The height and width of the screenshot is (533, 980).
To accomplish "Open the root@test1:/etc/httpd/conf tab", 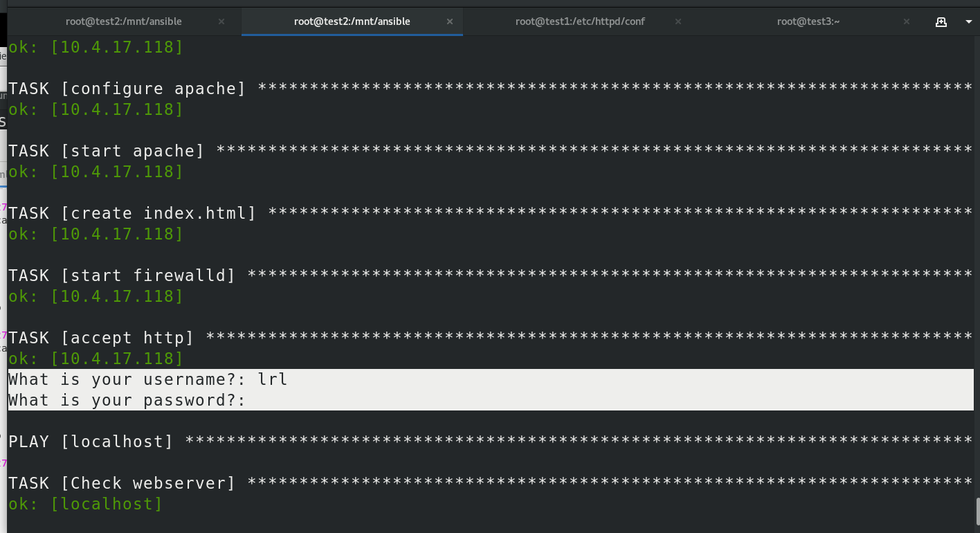I will coord(580,21).
